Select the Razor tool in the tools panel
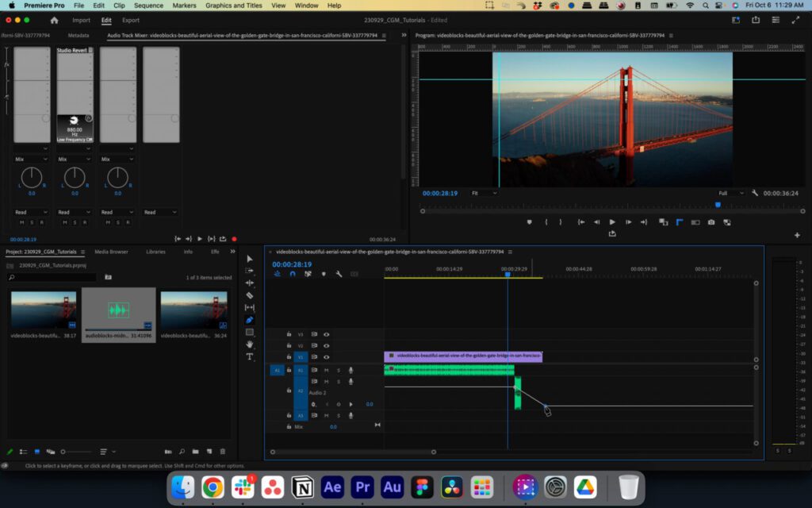The height and width of the screenshot is (508, 812). (x=250, y=295)
